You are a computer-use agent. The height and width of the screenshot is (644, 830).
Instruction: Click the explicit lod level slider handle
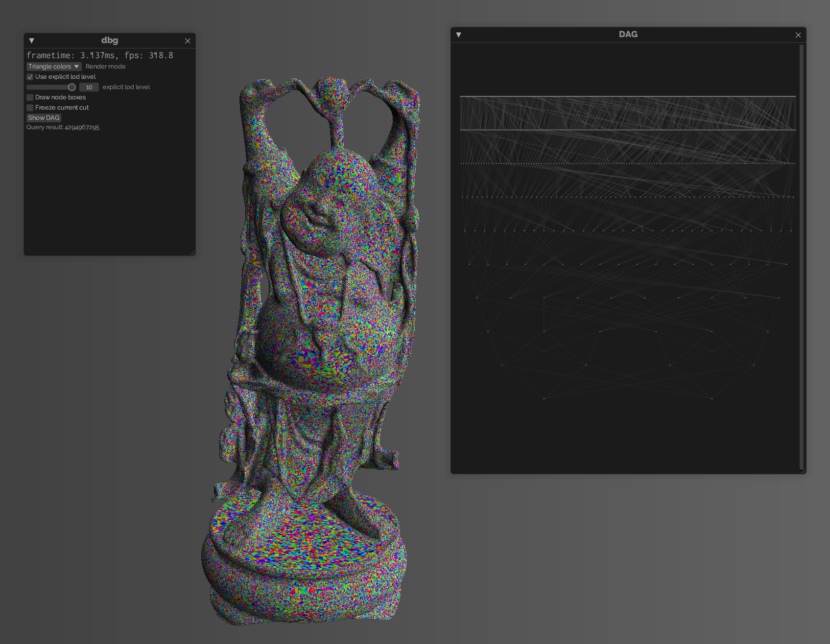click(x=72, y=87)
